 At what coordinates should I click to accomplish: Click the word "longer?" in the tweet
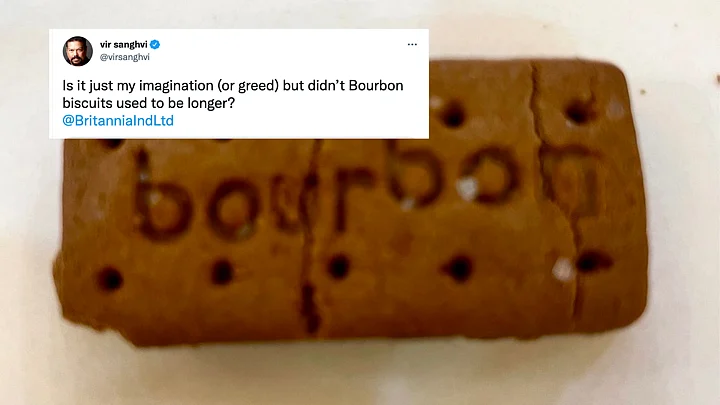211,103
